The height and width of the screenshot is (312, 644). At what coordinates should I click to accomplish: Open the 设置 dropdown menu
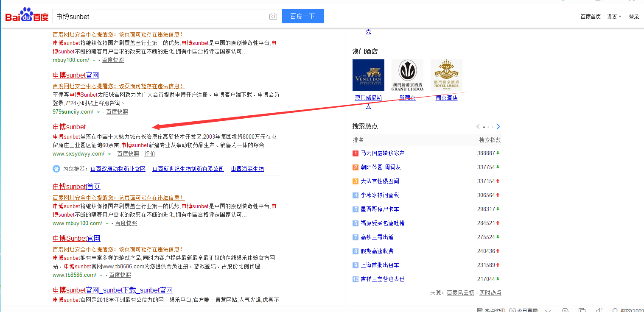click(614, 17)
